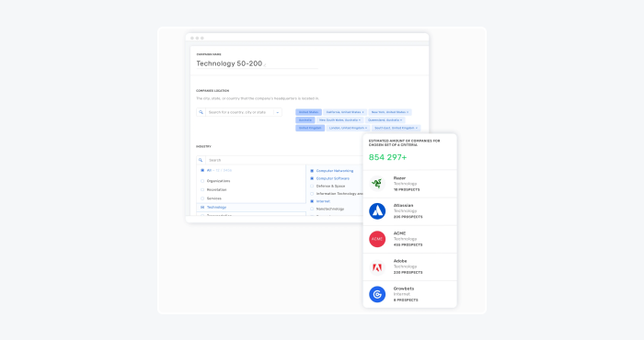Image resolution: width=644 pixels, height=340 pixels.
Task: Click the Adobe logo icon
Action: coord(377,267)
